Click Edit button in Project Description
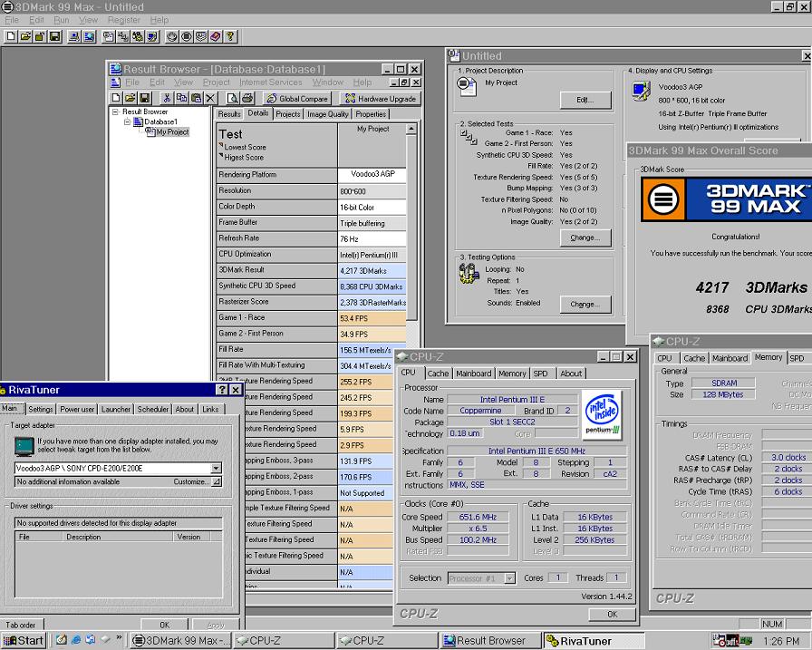 tap(585, 100)
